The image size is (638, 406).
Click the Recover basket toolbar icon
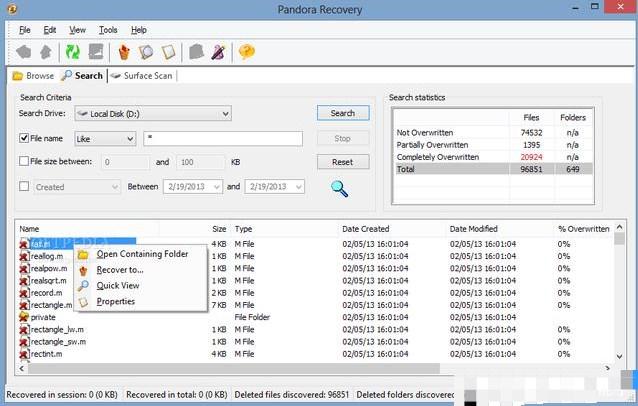click(124, 52)
